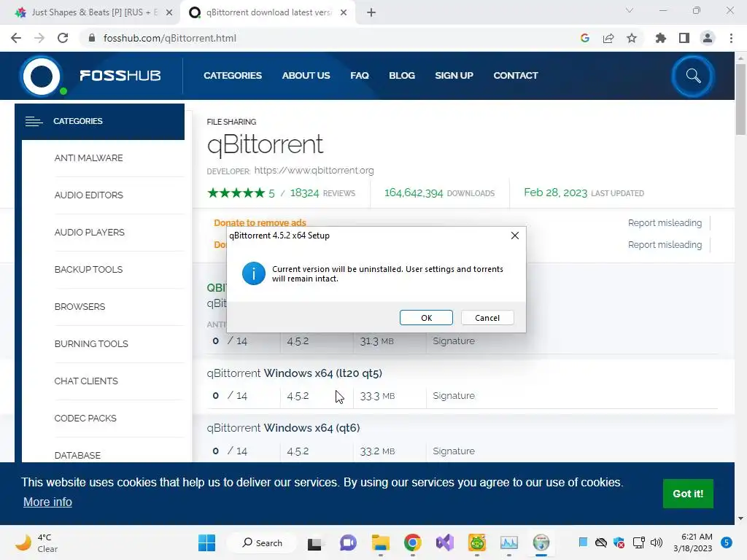Share this page icon
The width and height of the screenshot is (747, 560).
click(608, 38)
